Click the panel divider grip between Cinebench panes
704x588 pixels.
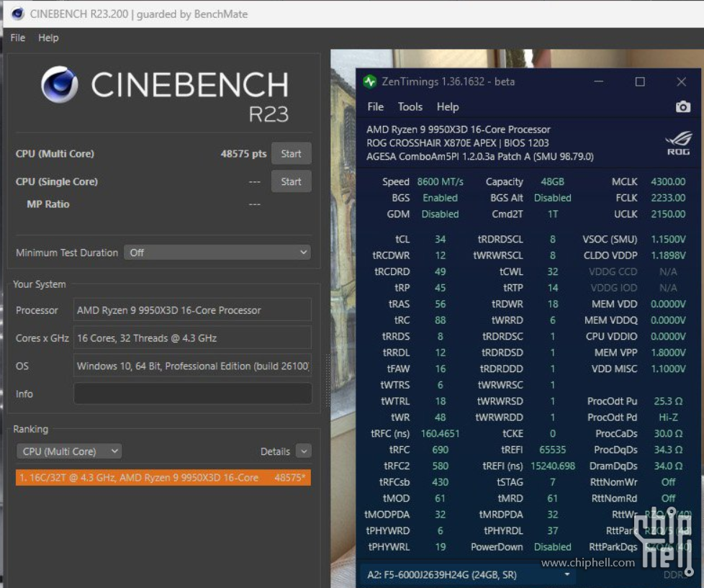[328, 381]
